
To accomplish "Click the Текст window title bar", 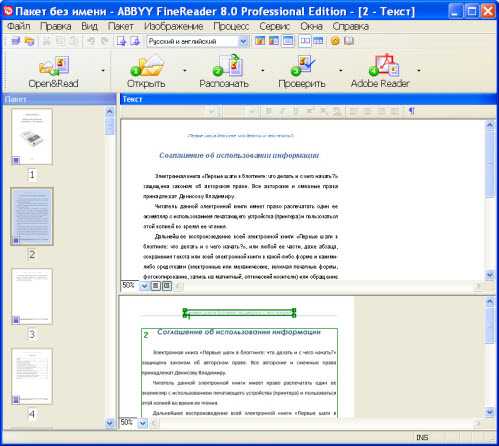I will [x=308, y=99].
